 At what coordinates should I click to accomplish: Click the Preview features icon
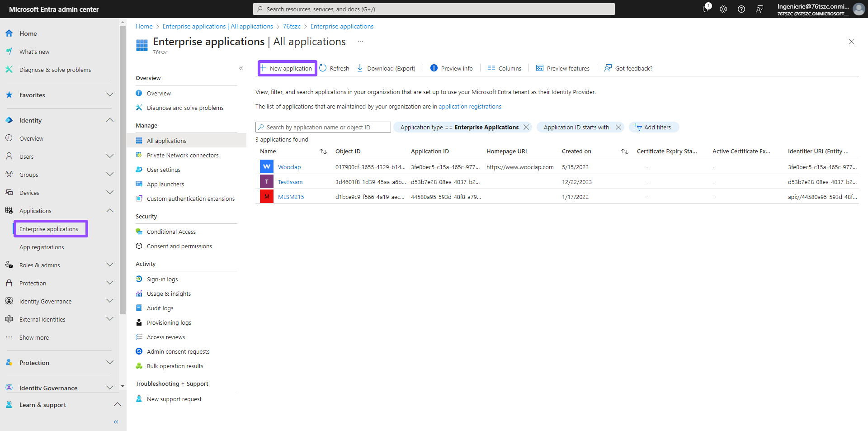(x=540, y=68)
